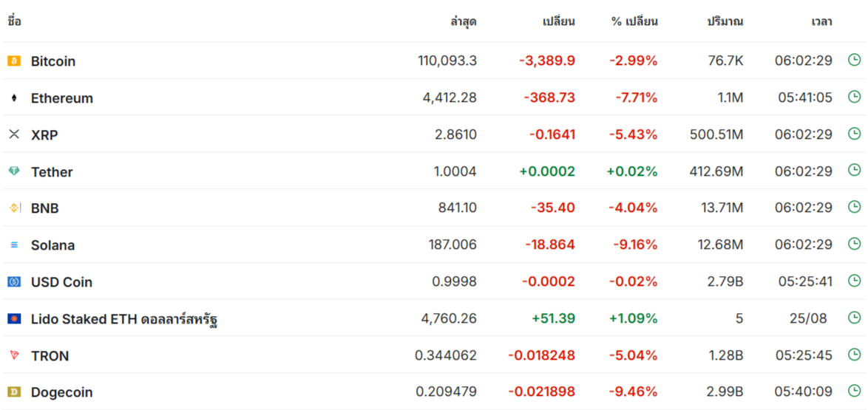Click the TRON logo icon

(14, 355)
